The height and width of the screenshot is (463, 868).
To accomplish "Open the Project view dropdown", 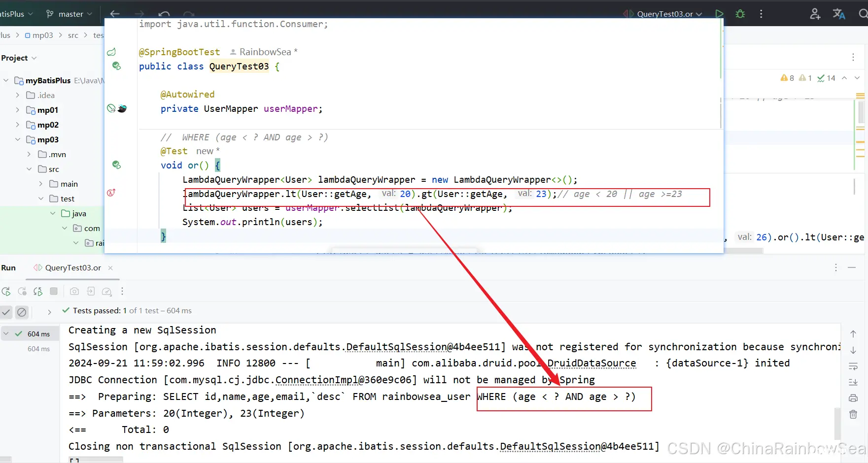I will [x=19, y=58].
